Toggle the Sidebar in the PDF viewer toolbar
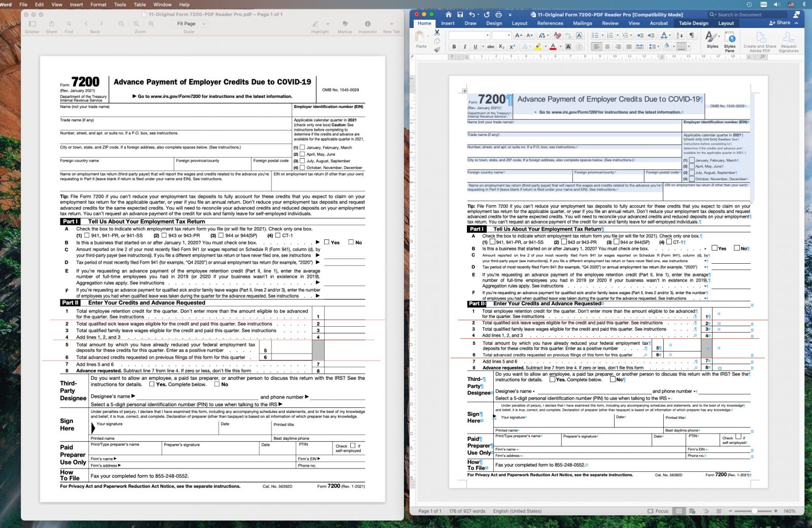The image size is (812, 528). [32, 24]
